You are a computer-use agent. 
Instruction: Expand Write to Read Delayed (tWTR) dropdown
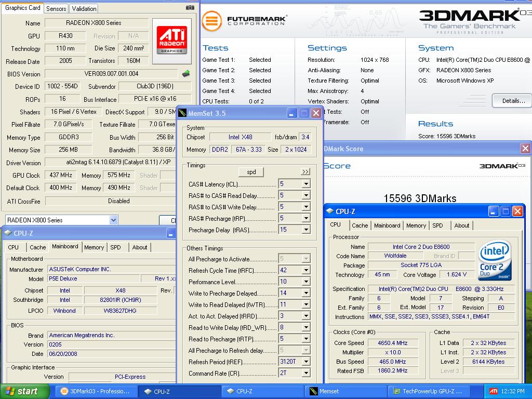pyautogui.click(x=306, y=304)
